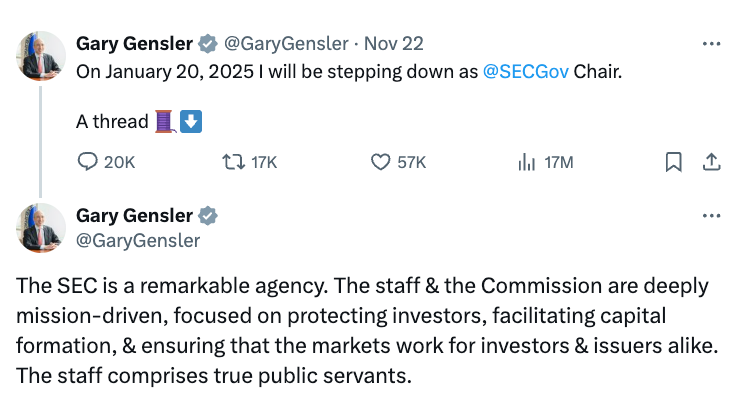Bookmark the first tweet

pos(674,162)
